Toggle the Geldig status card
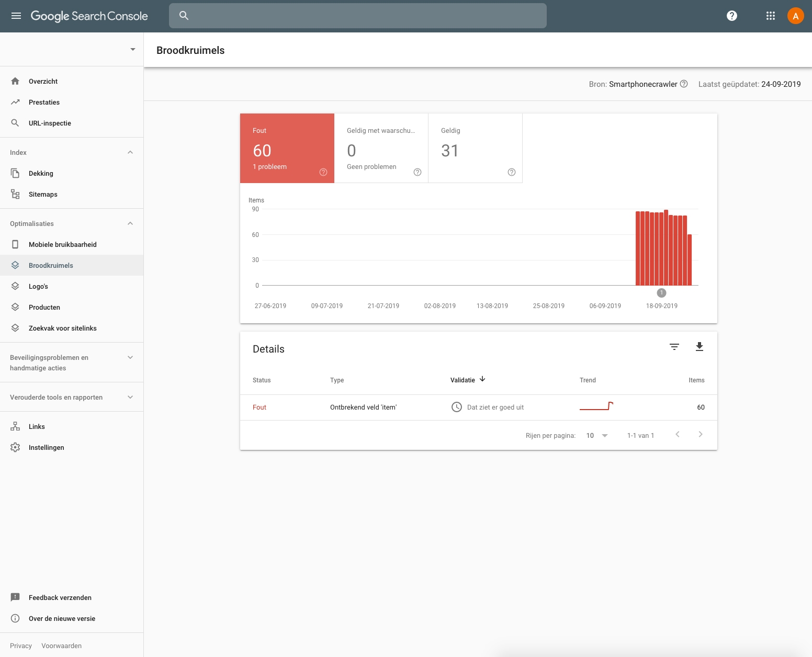Viewport: 812px width, 657px height. [476, 148]
